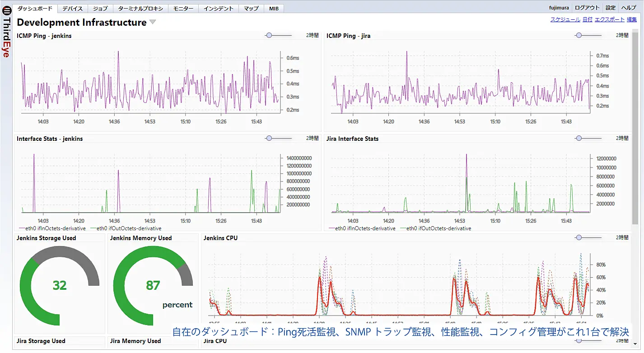Click the Jira Interface Stats title
644x353 pixels.
tap(352, 139)
